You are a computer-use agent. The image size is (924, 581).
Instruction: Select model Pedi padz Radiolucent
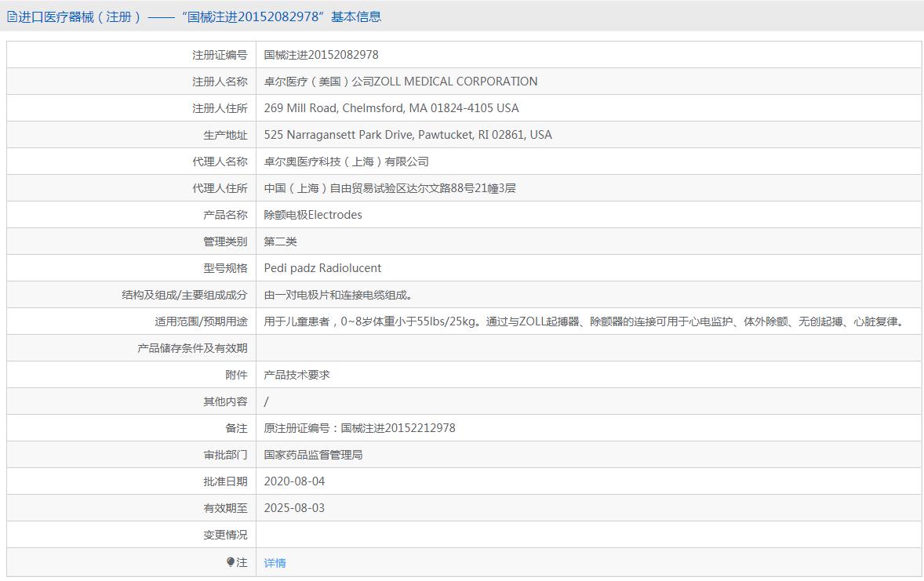(322, 268)
